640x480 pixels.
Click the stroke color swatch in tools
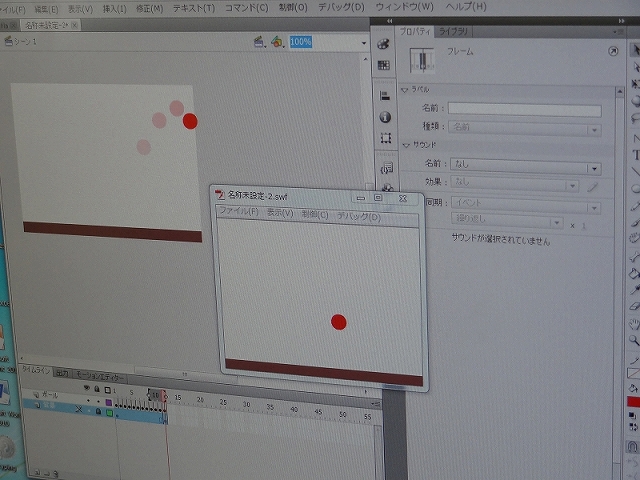[634, 373]
